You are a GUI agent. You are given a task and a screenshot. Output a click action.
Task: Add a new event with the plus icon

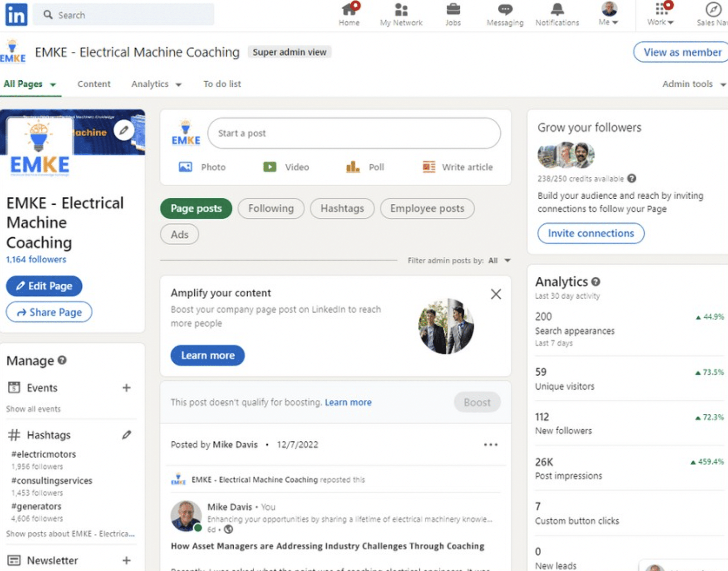point(127,388)
